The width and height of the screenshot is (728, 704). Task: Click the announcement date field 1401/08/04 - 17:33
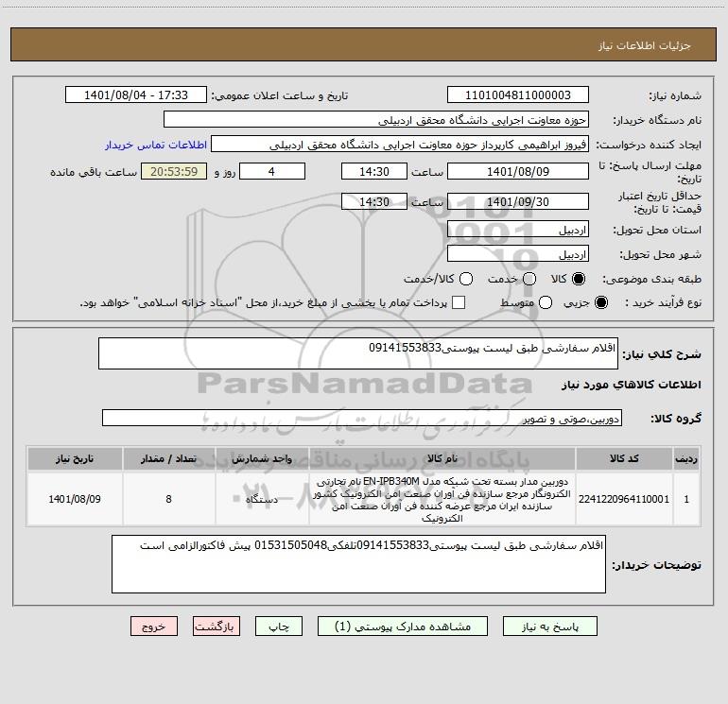(x=136, y=95)
